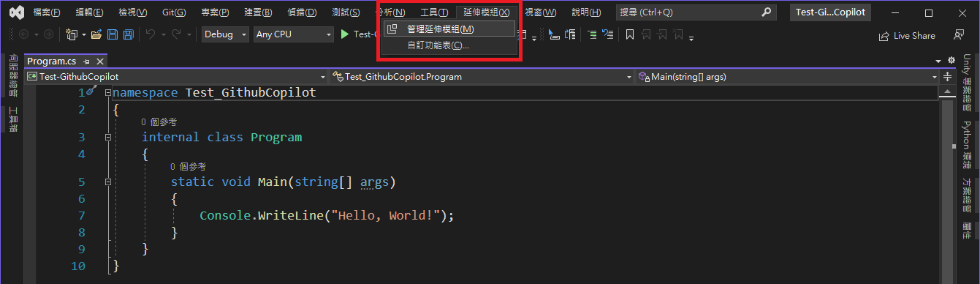Open the 工具(T) menu
The width and height of the screenshot is (980, 284).
point(434,12)
